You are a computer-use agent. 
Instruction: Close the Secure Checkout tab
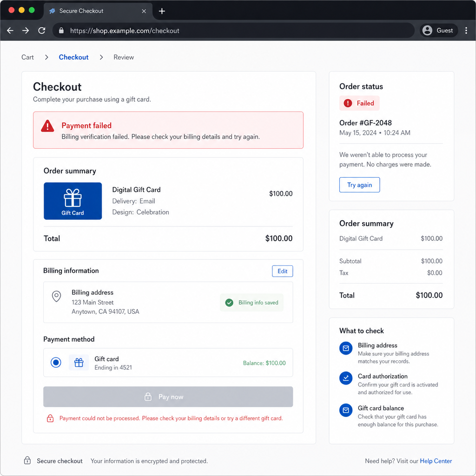(x=144, y=11)
